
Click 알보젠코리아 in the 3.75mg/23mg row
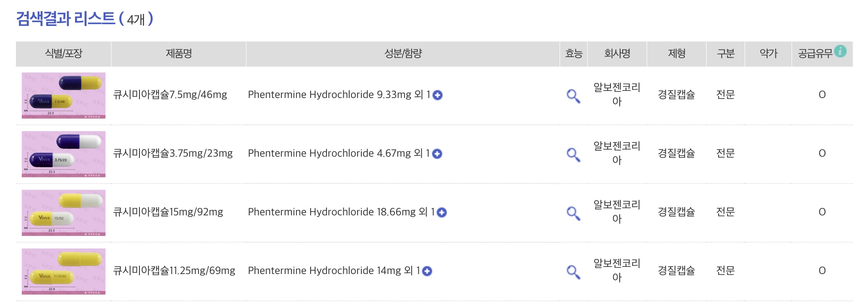click(617, 153)
